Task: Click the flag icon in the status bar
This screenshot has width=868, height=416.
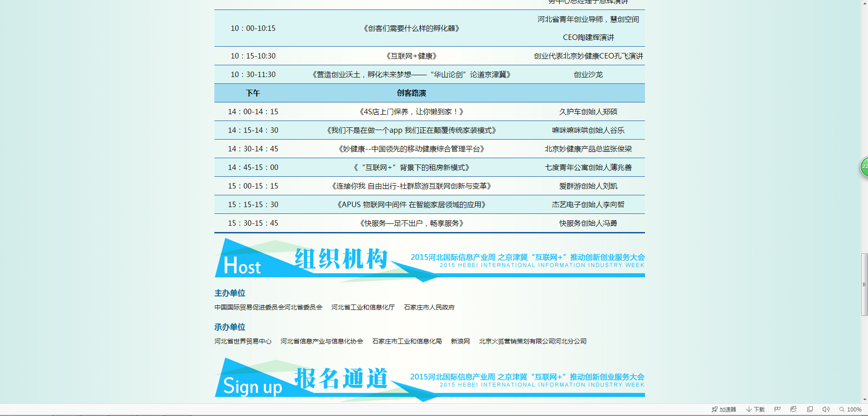Action: tap(777, 409)
